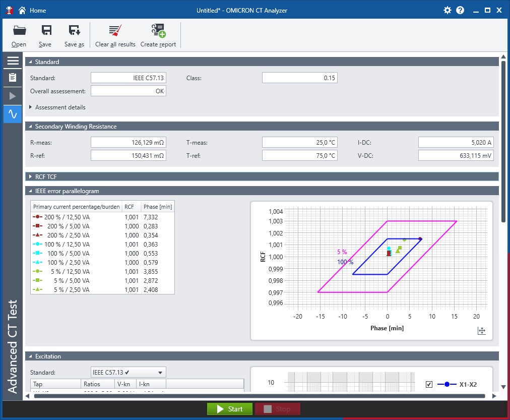Clear all results with broom icon
The height and width of the screenshot is (420, 510).
pos(115,35)
